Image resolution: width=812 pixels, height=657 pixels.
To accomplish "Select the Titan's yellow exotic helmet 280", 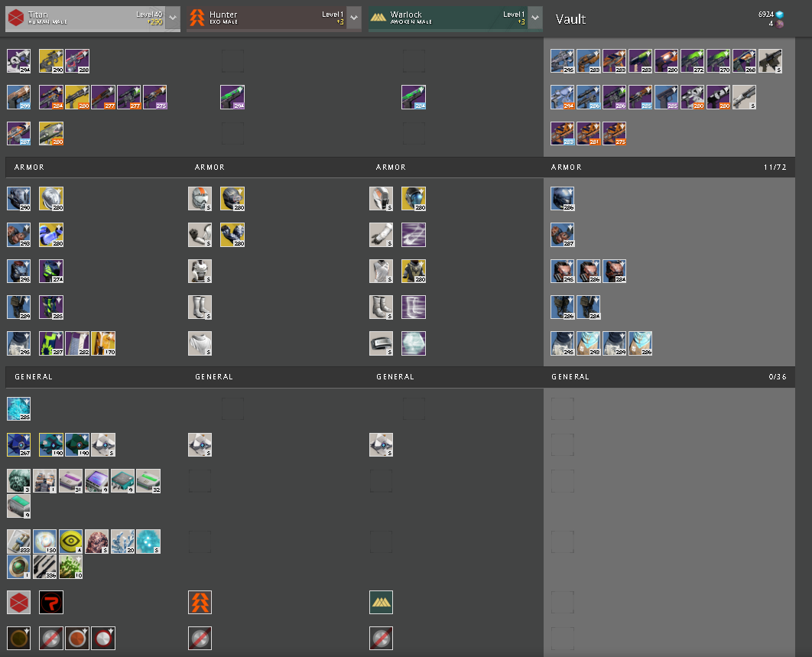I will pos(51,198).
